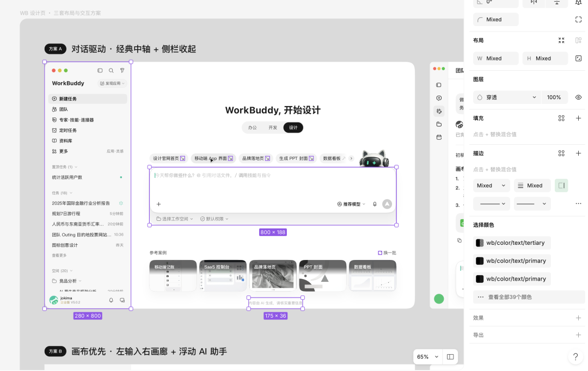
Task: Click the filter icon beside search
Action: pos(122,71)
